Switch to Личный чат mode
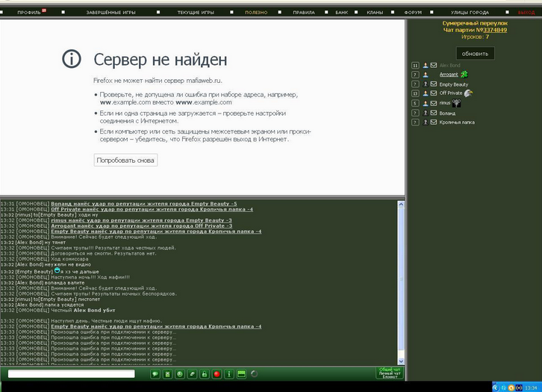Image resolution: width=542 pixels, height=392 pixels. tap(389, 373)
